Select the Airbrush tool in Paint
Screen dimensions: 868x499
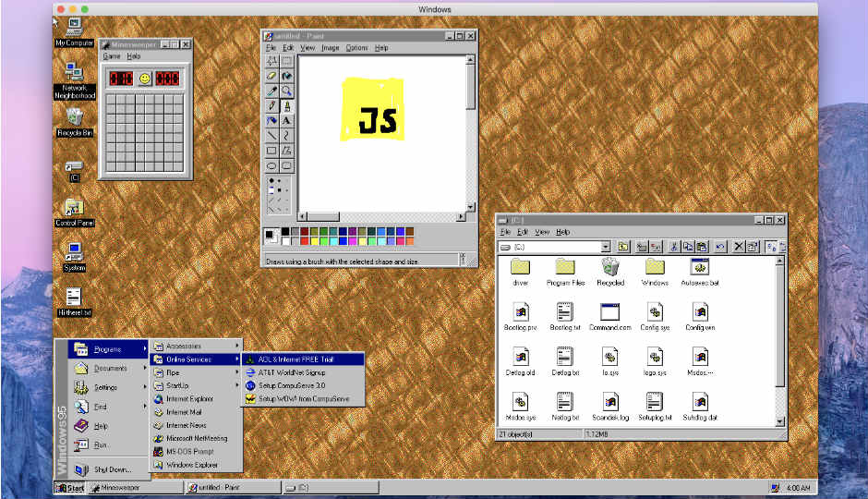271,121
